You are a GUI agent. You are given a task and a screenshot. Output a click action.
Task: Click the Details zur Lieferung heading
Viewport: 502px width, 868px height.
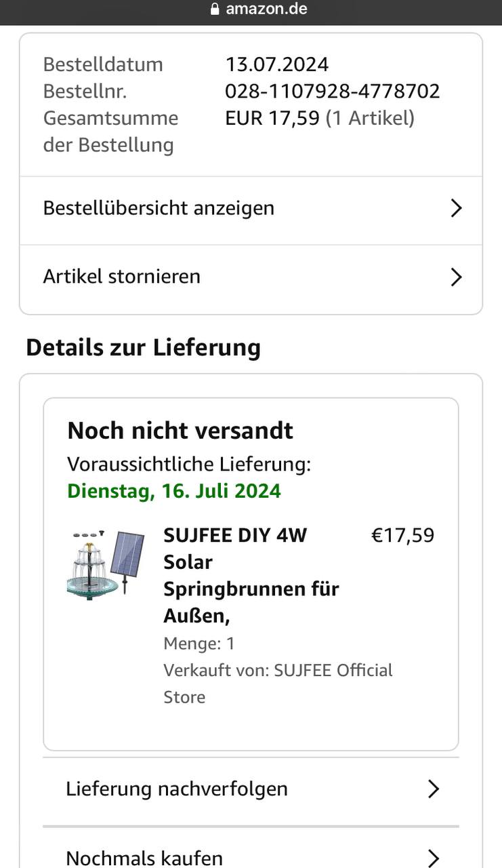tap(143, 347)
